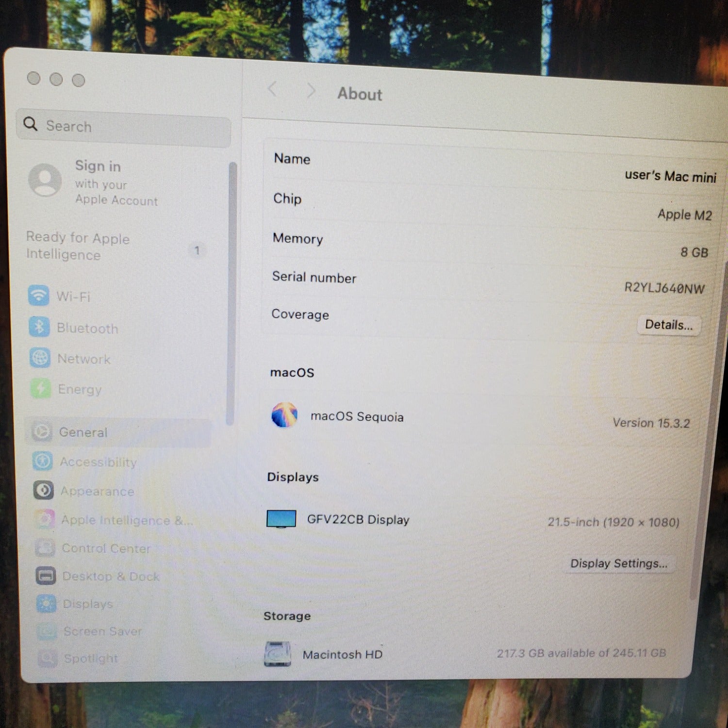
Task: Click the macOS Sequoia logo icon
Action: (x=284, y=415)
